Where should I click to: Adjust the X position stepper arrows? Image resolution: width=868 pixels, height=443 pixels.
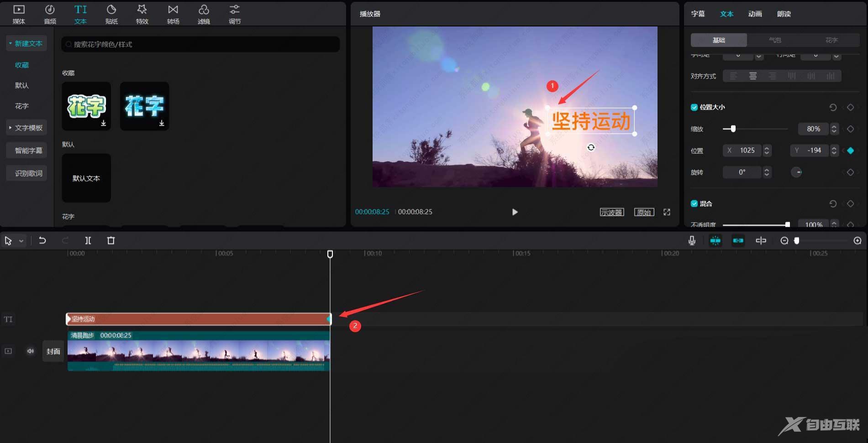[x=767, y=151]
